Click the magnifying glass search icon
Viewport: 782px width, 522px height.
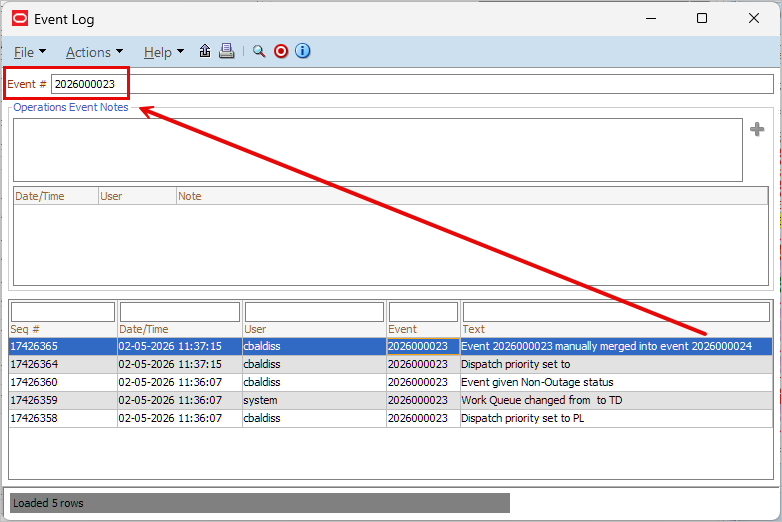click(259, 51)
